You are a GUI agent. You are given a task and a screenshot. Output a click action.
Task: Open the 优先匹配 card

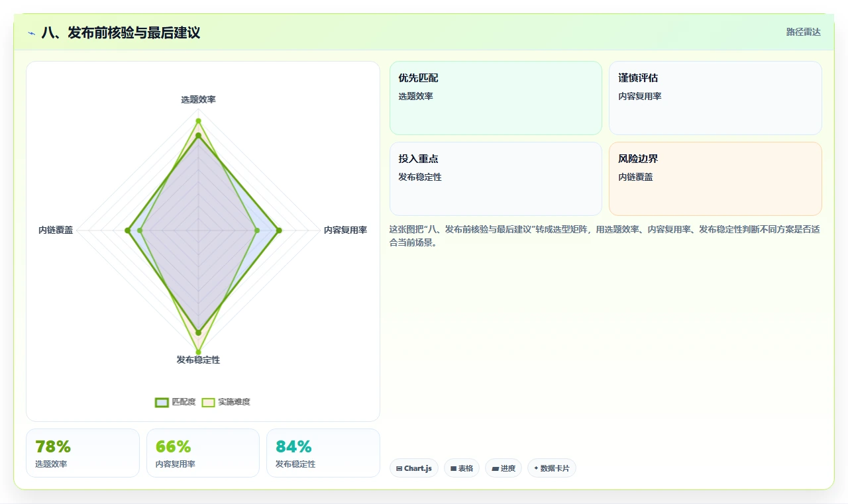(496, 98)
